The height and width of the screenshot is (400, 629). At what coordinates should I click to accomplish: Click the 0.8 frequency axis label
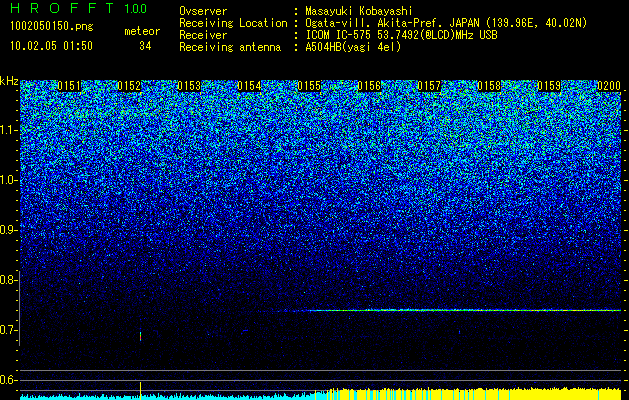coord(8,280)
